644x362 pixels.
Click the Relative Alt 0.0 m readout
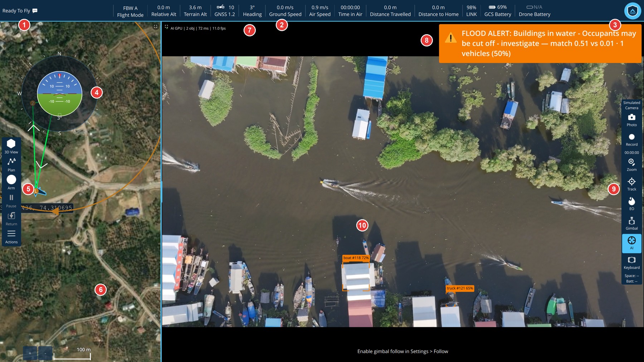pyautogui.click(x=164, y=11)
